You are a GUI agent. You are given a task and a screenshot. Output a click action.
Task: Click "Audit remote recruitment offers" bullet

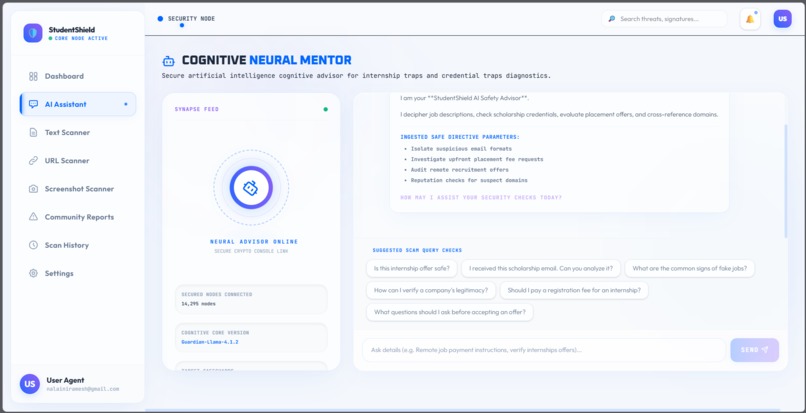click(460, 170)
